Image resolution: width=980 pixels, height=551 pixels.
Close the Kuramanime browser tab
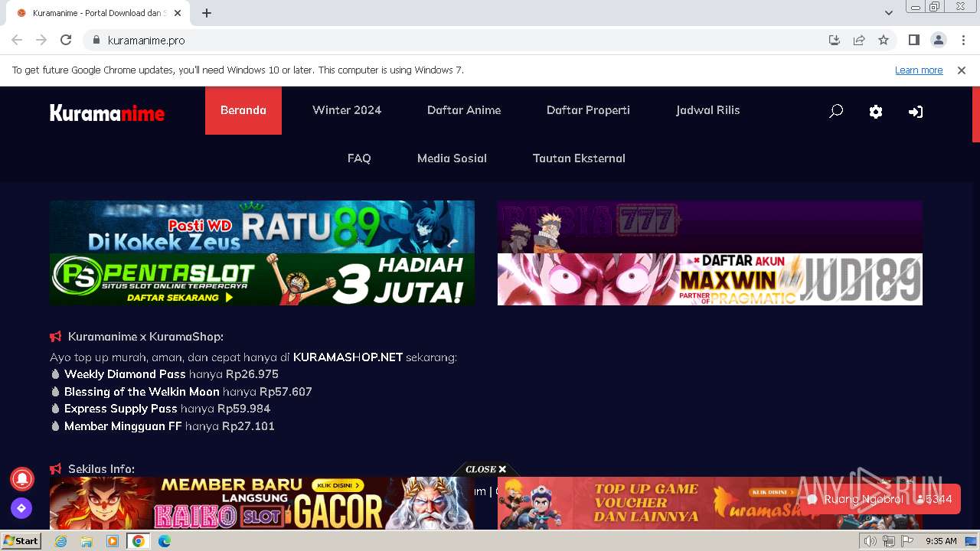178,13
